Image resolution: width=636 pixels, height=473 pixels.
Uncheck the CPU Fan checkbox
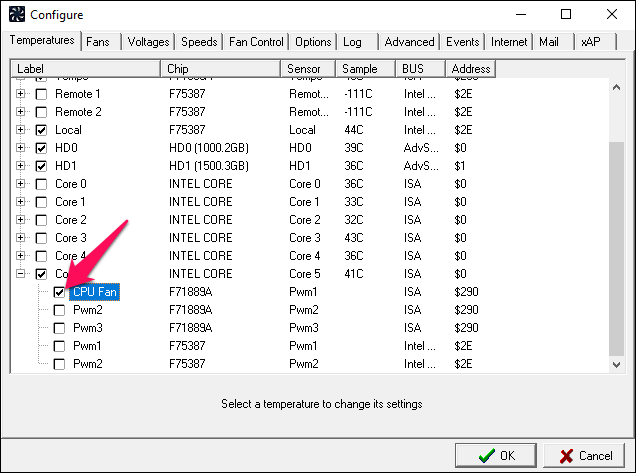(59, 292)
